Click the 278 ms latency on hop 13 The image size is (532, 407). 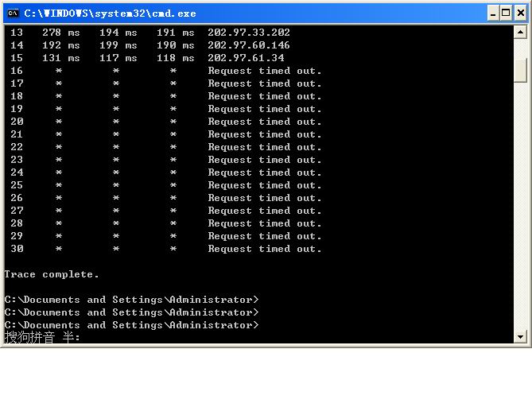tap(60, 33)
